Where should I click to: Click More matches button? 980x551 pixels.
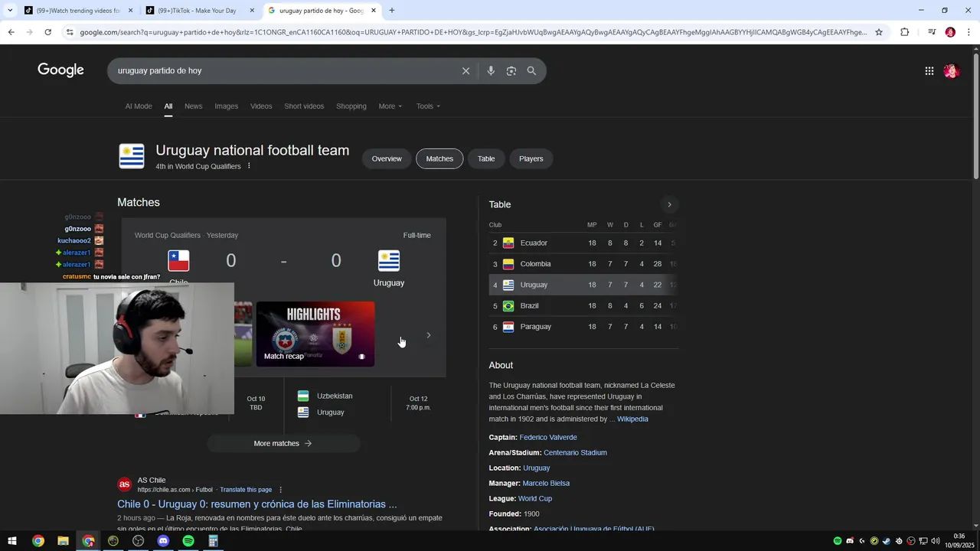pos(283,443)
